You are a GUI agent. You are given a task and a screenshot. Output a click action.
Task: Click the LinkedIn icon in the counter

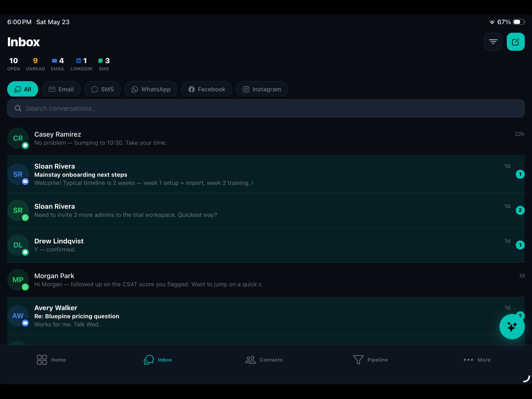(79, 61)
